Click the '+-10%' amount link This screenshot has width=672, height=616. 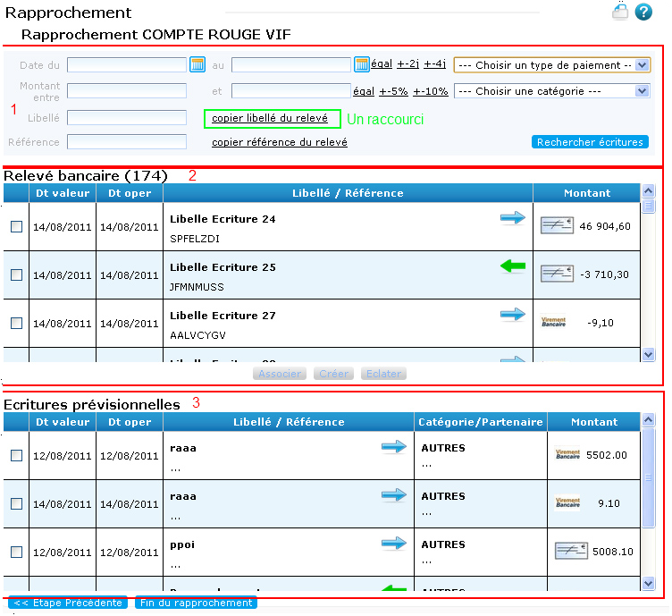pyautogui.click(x=431, y=91)
